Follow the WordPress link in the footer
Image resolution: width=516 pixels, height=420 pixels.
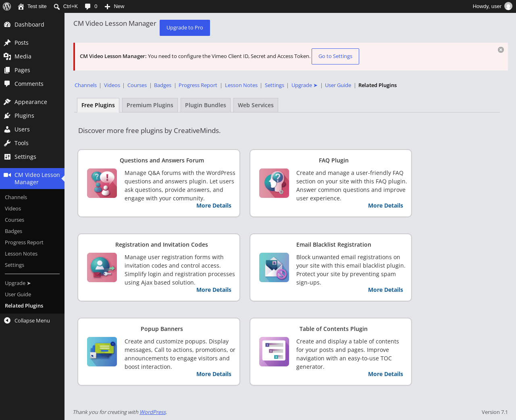(153, 412)
